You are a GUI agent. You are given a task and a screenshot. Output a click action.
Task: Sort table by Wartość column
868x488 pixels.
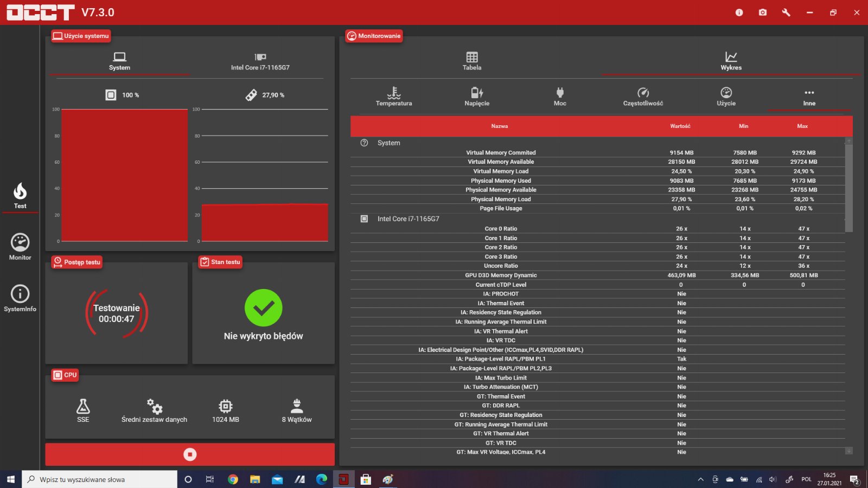[680, 126]
